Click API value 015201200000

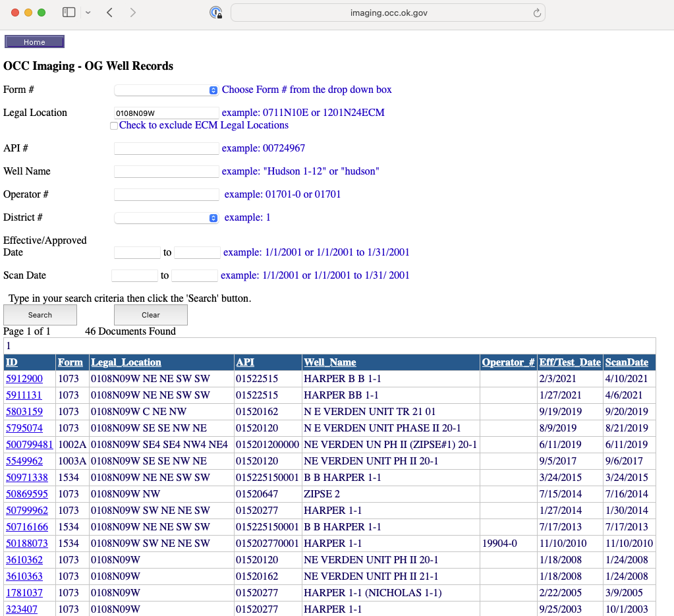point(267,445)
